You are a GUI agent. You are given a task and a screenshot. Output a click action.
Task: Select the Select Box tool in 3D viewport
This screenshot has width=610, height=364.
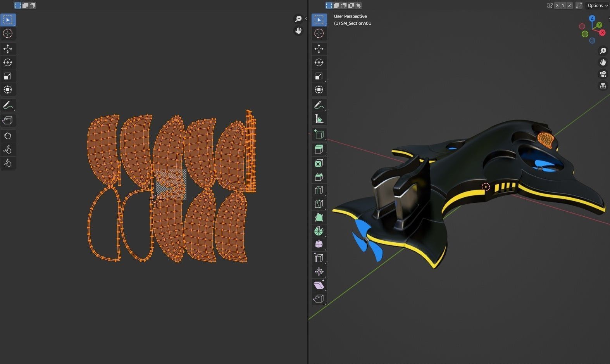(x=319, y=20)
